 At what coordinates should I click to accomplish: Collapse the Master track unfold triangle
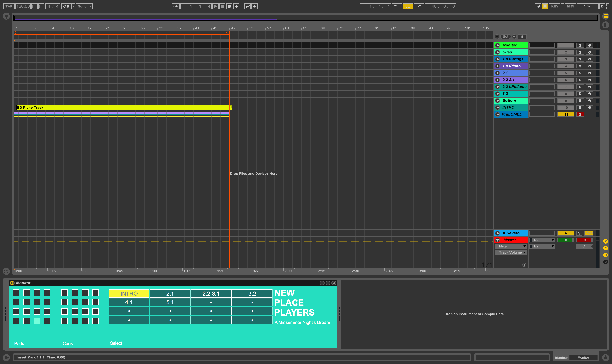(497, 240)
